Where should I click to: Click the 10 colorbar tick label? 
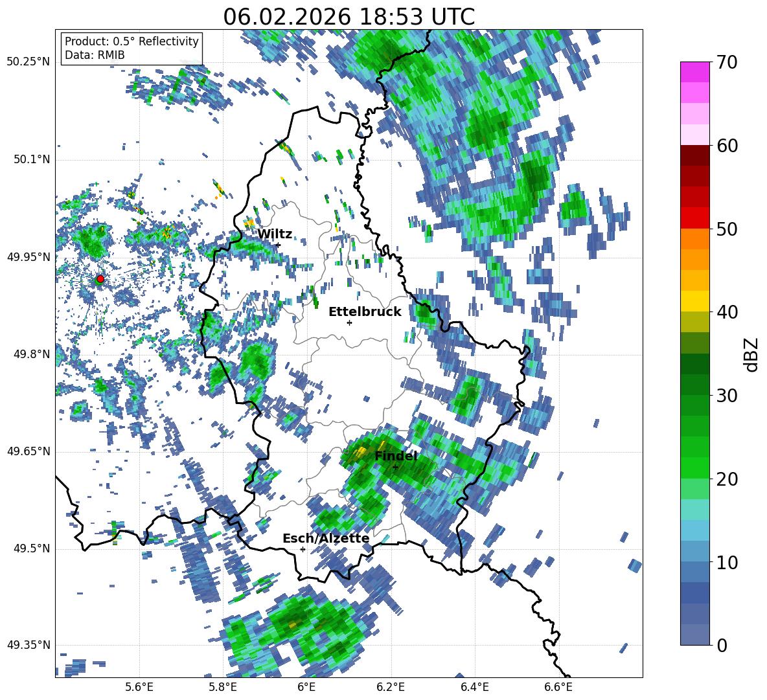click(x=727, y=562)
